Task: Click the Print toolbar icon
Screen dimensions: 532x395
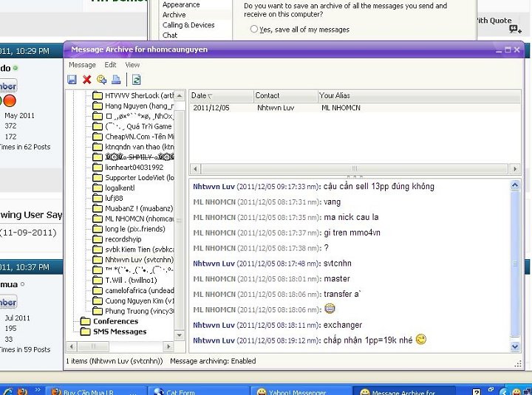Action: pyautogui.click(x=115, y=80)
